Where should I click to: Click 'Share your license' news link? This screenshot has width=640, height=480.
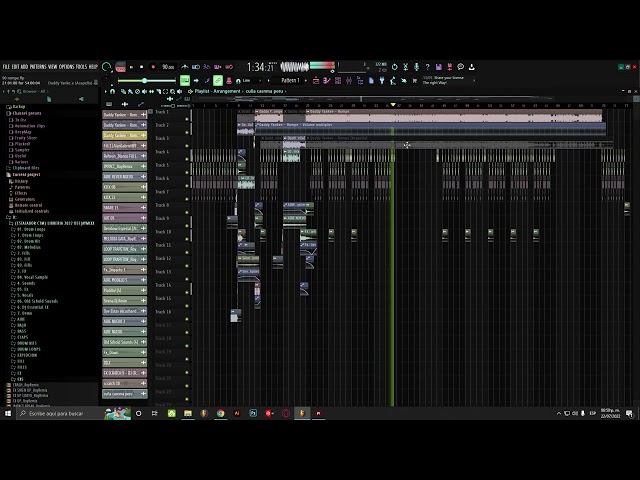[x=449, y=78]
